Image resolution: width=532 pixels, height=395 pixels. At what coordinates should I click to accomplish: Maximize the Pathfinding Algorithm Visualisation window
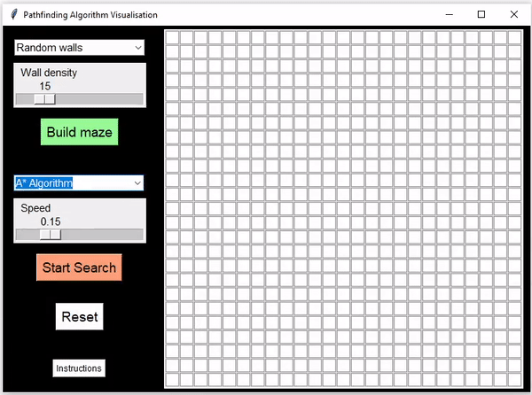[481, 14]
